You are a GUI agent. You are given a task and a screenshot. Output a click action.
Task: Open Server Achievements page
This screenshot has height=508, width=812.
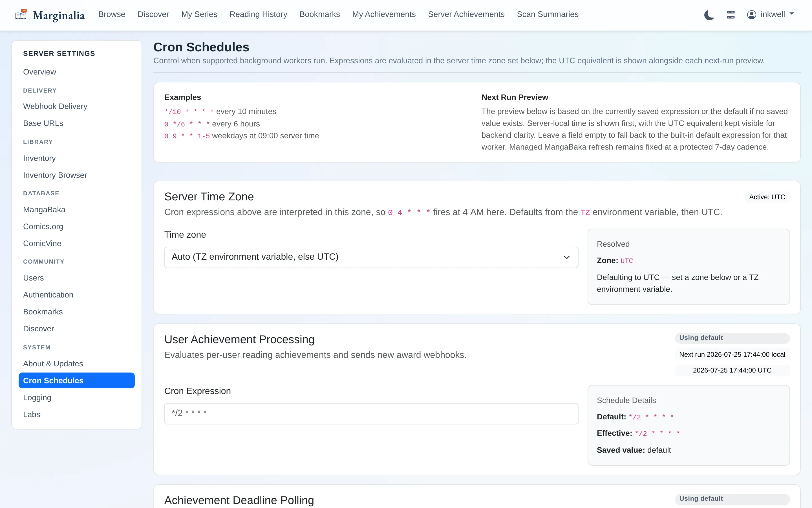[x=466, y=14]
